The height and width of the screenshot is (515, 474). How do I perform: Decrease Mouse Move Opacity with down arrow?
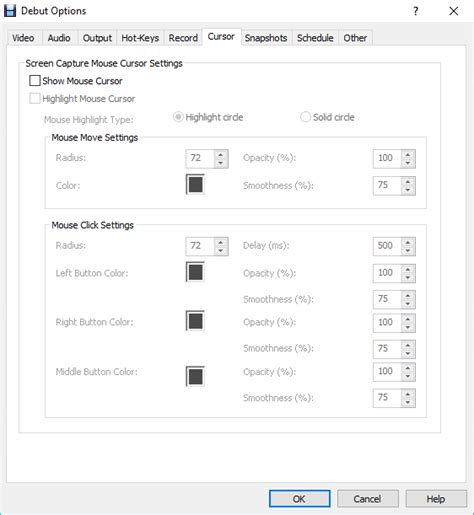pyautogui.click(x=408, y=163)
